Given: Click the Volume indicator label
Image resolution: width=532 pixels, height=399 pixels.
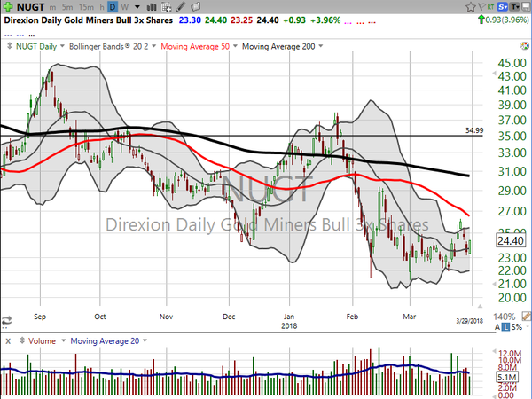Looking at the screenshot, I should coord(42,341).
